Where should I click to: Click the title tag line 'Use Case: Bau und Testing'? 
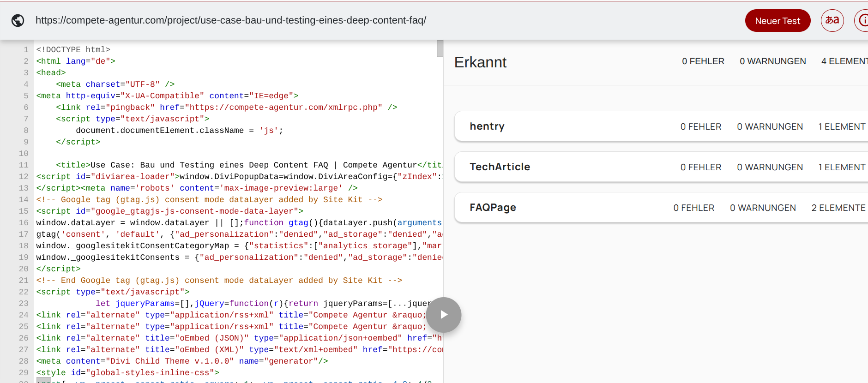click(x=249, y=165)
